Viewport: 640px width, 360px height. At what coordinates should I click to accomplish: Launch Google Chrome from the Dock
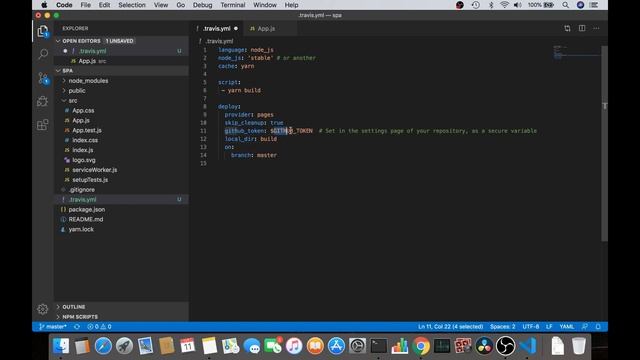click(421, 346)
